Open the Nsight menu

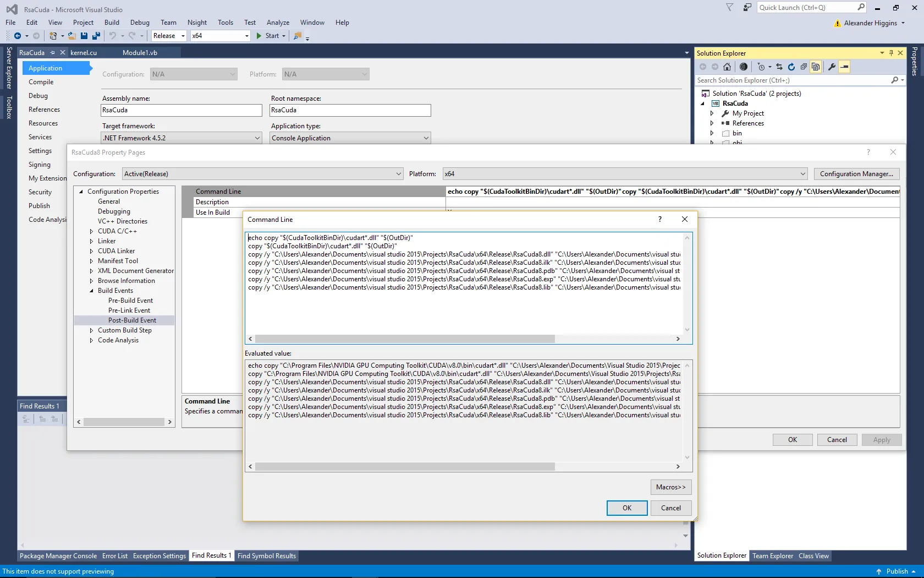(x=197, y=23)
